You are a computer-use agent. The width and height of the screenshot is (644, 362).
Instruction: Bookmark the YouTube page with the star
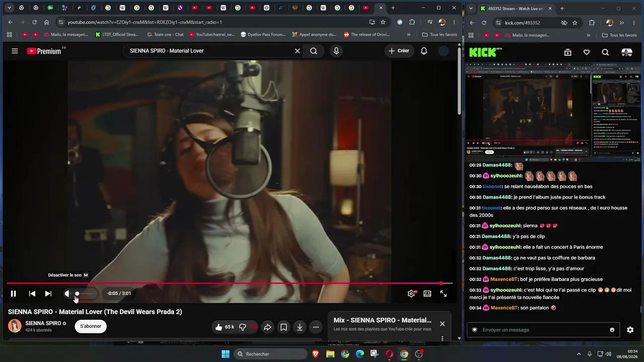[x=383, y=22]
